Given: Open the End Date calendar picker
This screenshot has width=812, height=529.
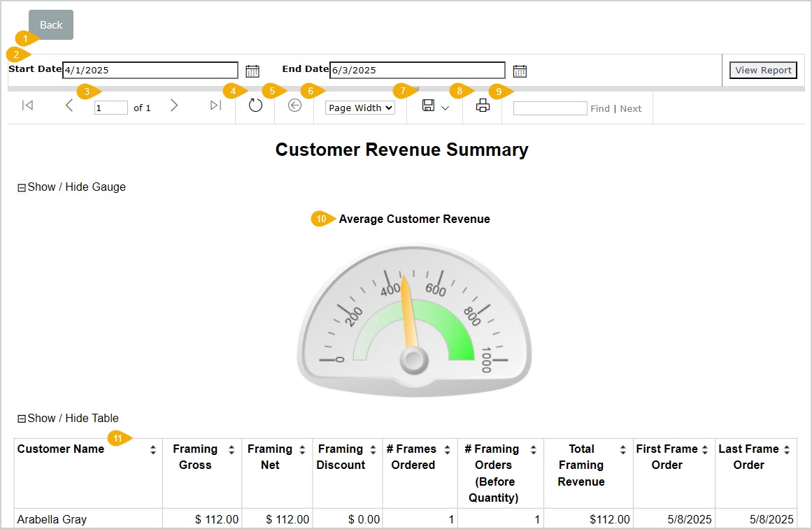Looking at the screenshot, I should [519, 70].
